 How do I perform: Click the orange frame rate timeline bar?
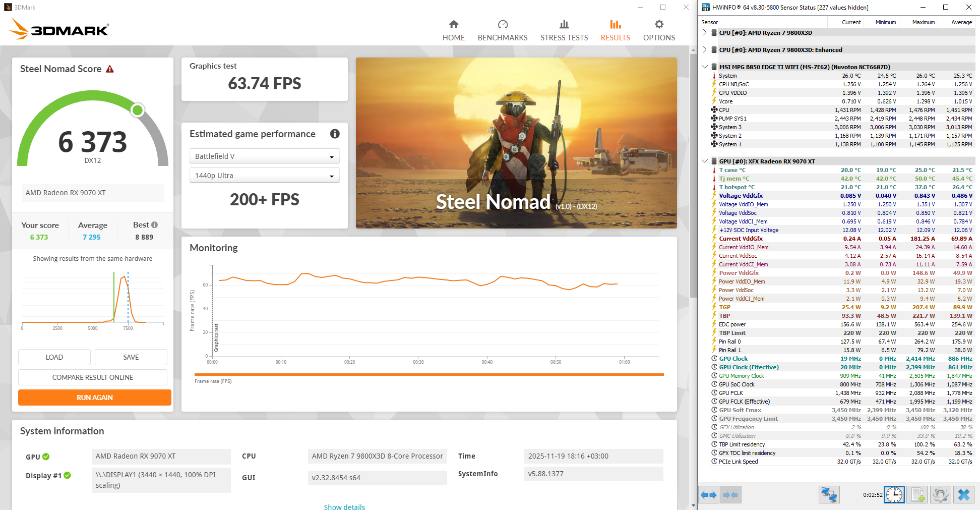429,375
